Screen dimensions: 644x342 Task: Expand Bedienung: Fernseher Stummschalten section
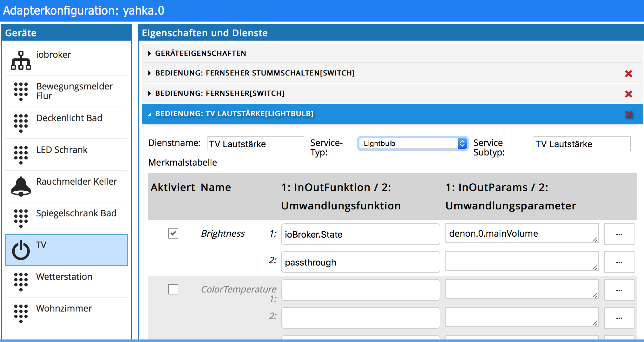(255, 73)
